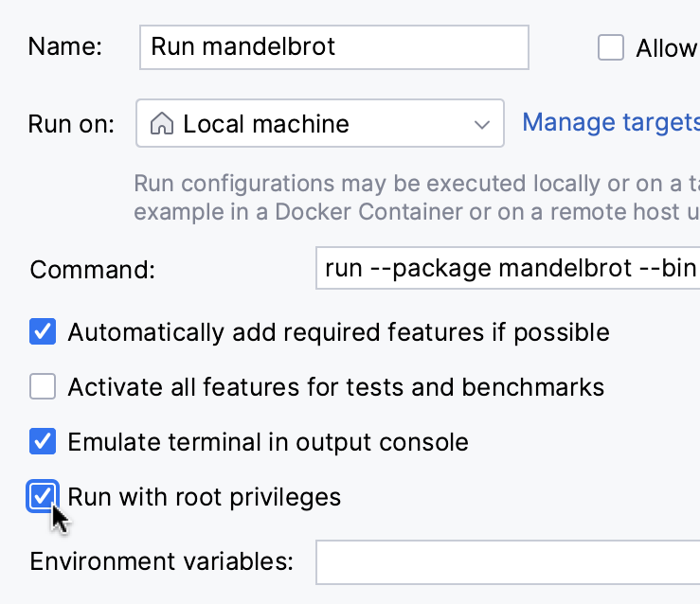
Task: Click the house icon in Run on
Action: 163,124
